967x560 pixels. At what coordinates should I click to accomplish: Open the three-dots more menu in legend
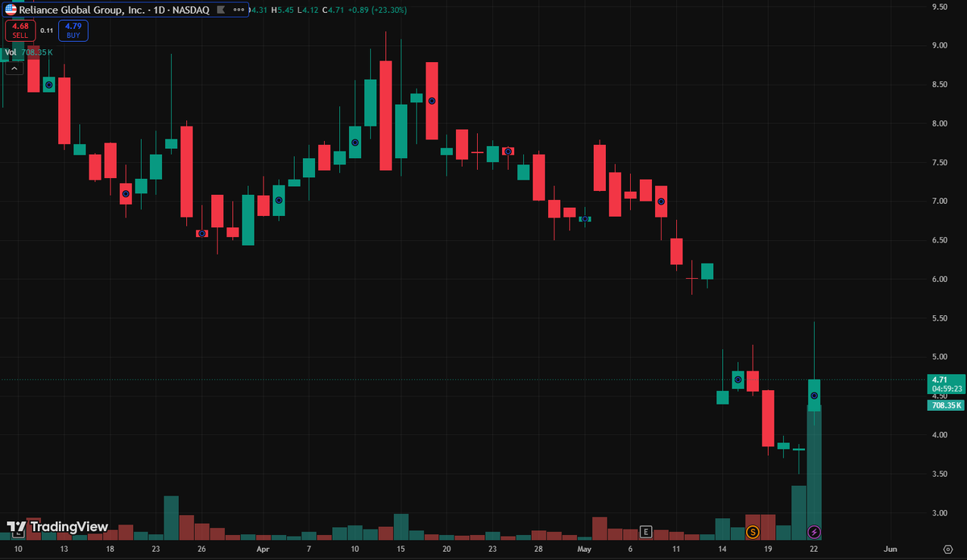point(239,10)
